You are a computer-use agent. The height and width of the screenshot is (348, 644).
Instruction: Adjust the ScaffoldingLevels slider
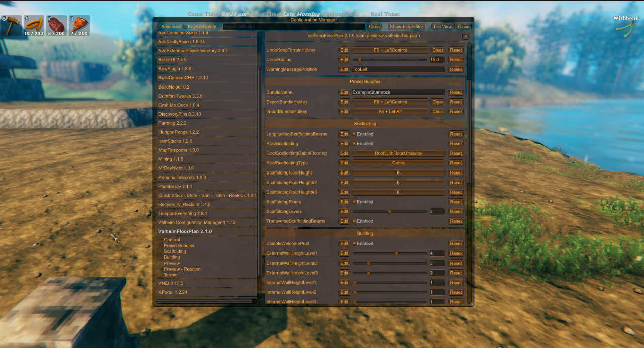[x=389, y=212]
